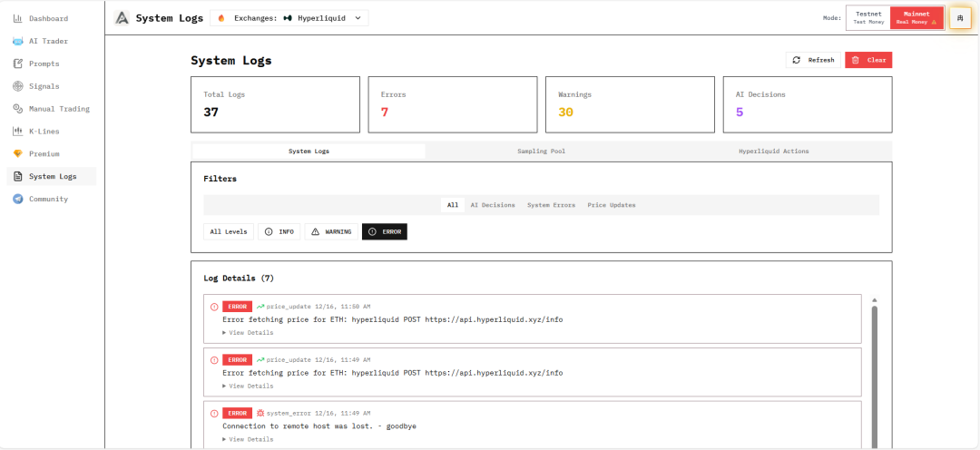This screenshot has width=980, height=450.
Task: Switch mode to Testnet
Action: [868, 18]
